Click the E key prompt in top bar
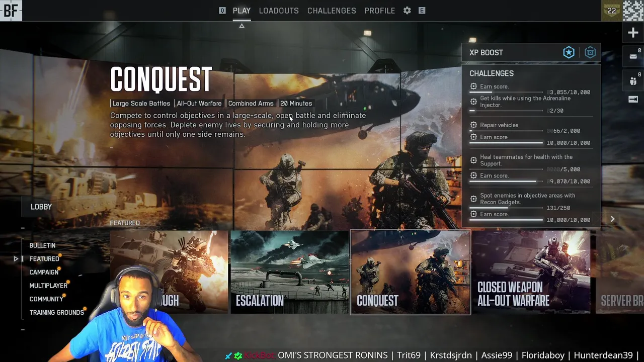The width and height of the screenshot is (644, 362). pos(422,11)
